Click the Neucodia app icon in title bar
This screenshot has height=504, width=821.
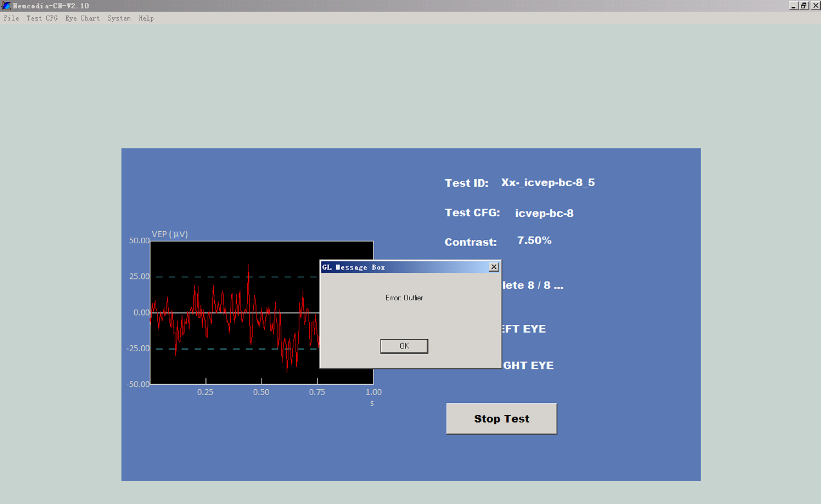(6, 5)
